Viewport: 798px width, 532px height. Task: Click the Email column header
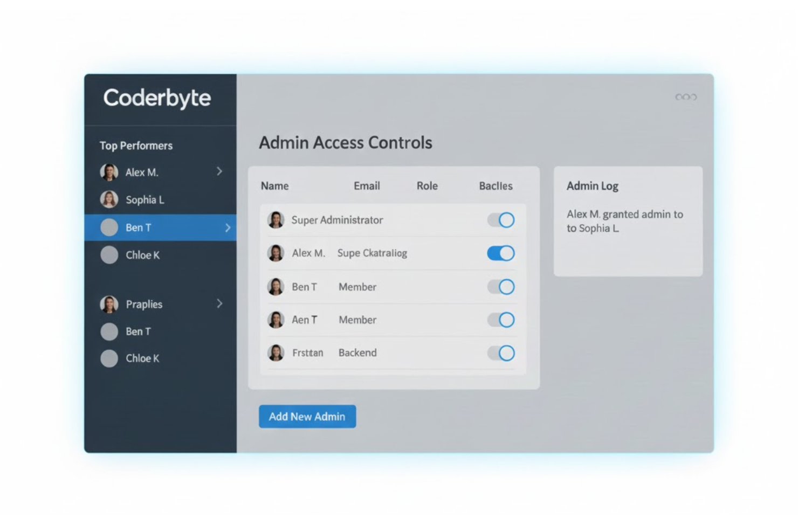[x=367, y=186]
